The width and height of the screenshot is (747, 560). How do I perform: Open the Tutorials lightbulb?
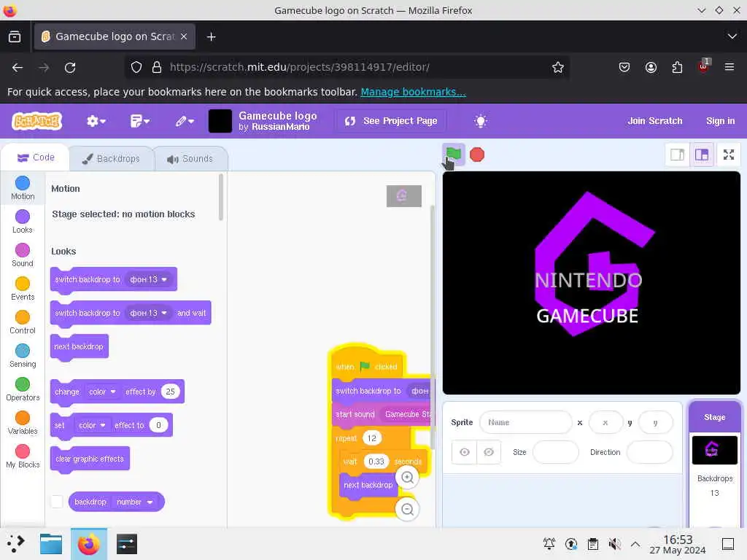pyautogui.click(x=480, y=121)
